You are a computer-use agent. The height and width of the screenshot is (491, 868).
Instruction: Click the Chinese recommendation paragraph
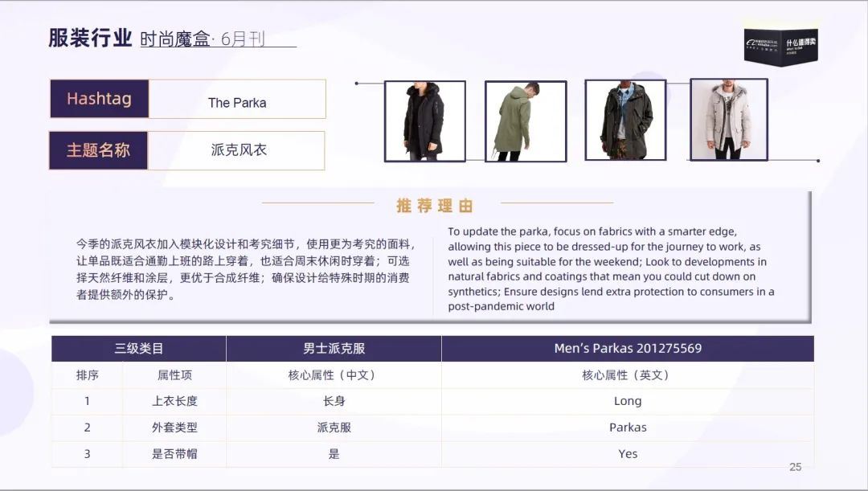pos(245,269)
